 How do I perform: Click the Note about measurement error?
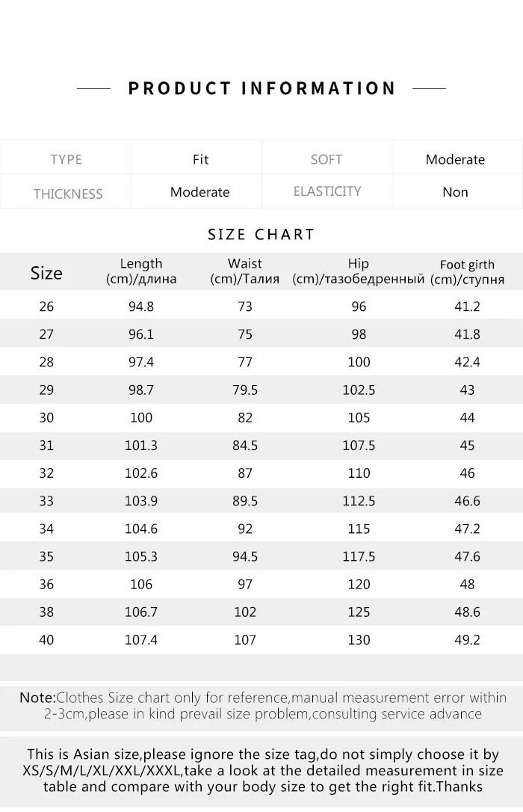click(262, 706)
